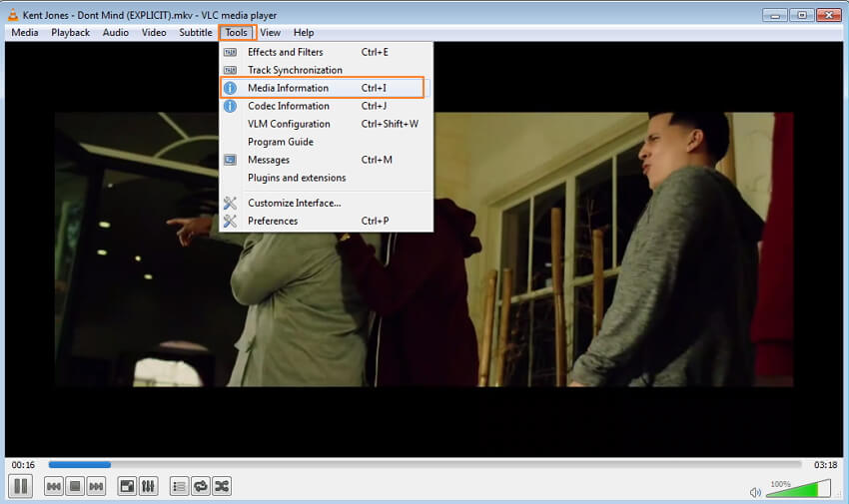Choose Track Synchronization
849x504 pixels.
pos(326,70)
